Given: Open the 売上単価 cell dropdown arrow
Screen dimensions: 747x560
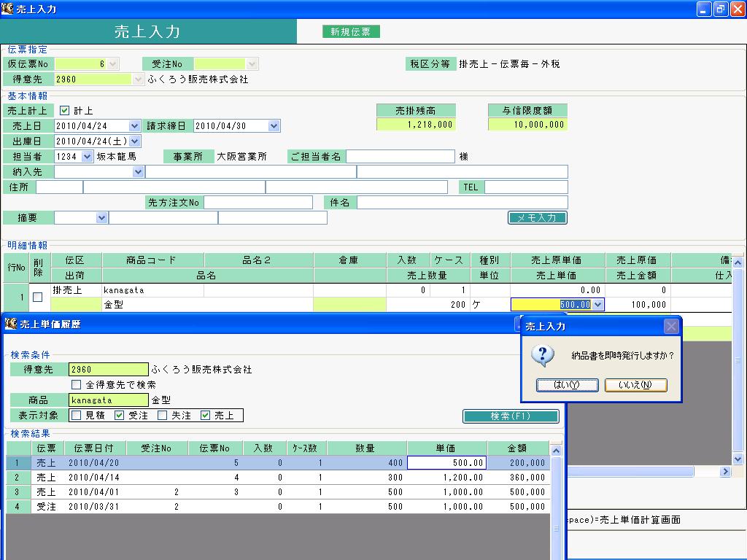Looking at the screenshot, I should pos(598,304).
